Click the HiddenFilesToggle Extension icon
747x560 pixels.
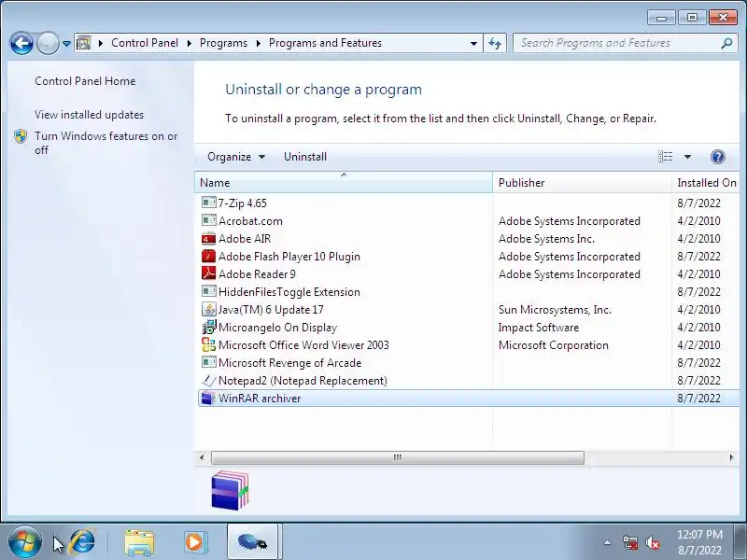(208, 291)
